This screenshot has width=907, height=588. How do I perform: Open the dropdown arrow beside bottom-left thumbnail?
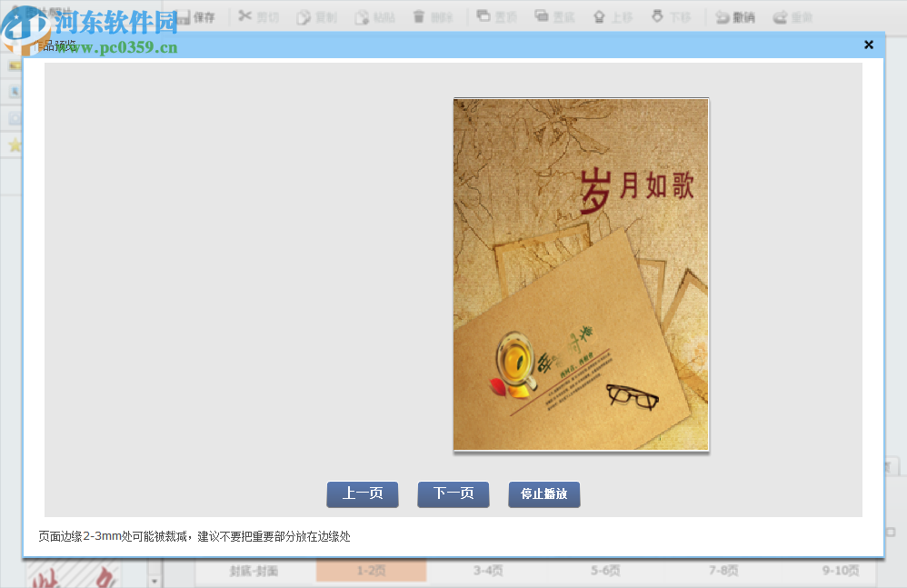point(154,582)
